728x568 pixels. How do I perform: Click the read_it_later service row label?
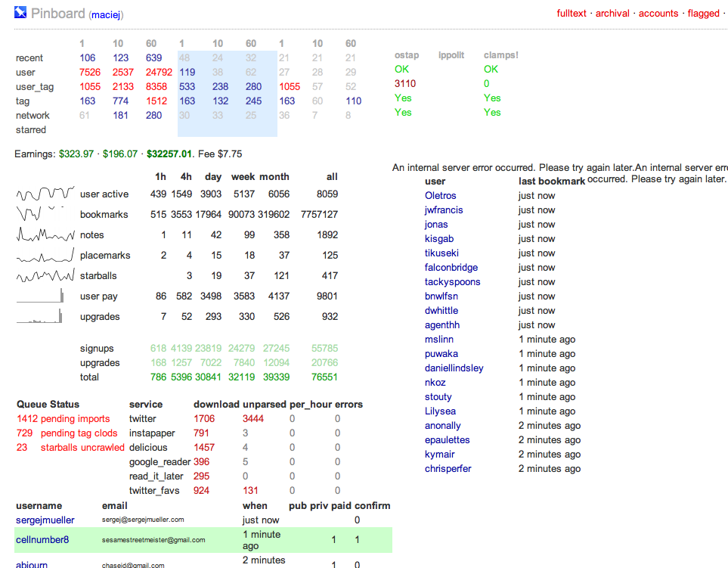[156, 476]
